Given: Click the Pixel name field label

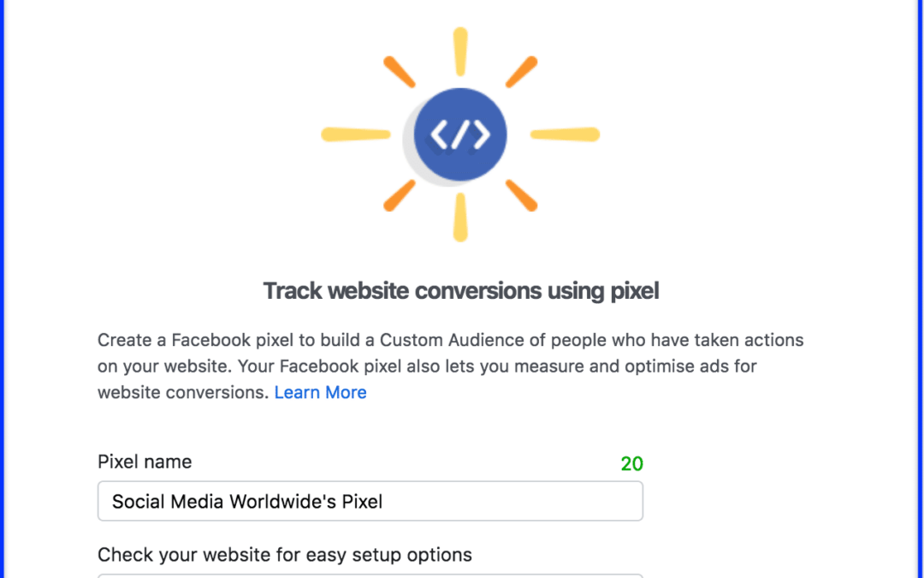Looking at the screenshot, I should [x=145, y=462].
